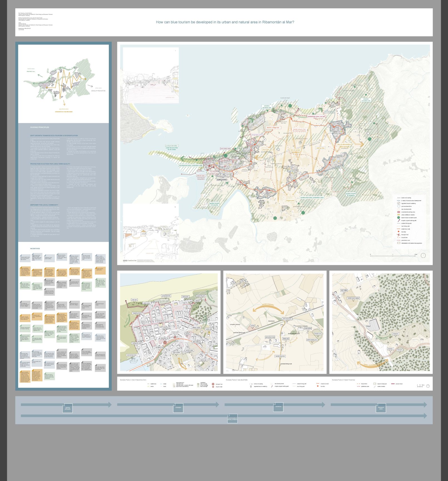Image resolution: width=448 pixels, height=481 pixels.
Task: Click the GUIDING PRINCIPLES heading
Action: (40, 127)
